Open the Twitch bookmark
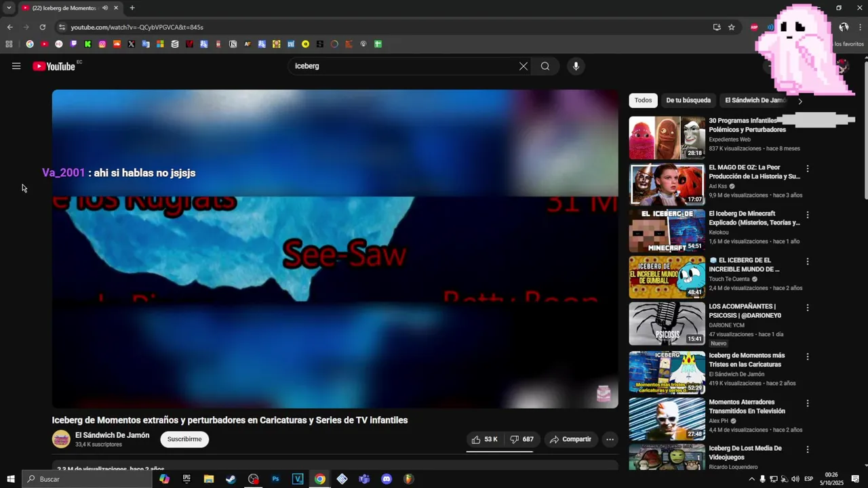The width and height of the screenshot is (868, 488). click(x=73, y=44)
